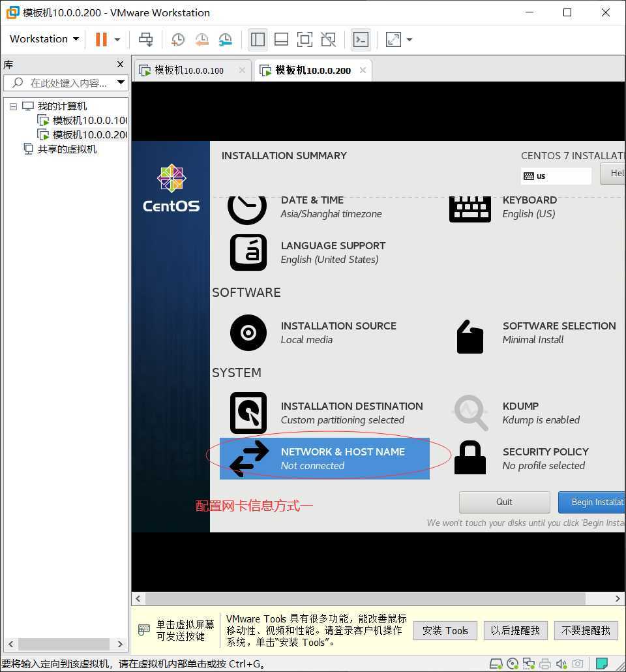
Task: Click the teal message log icon
Action: point(602,664)
